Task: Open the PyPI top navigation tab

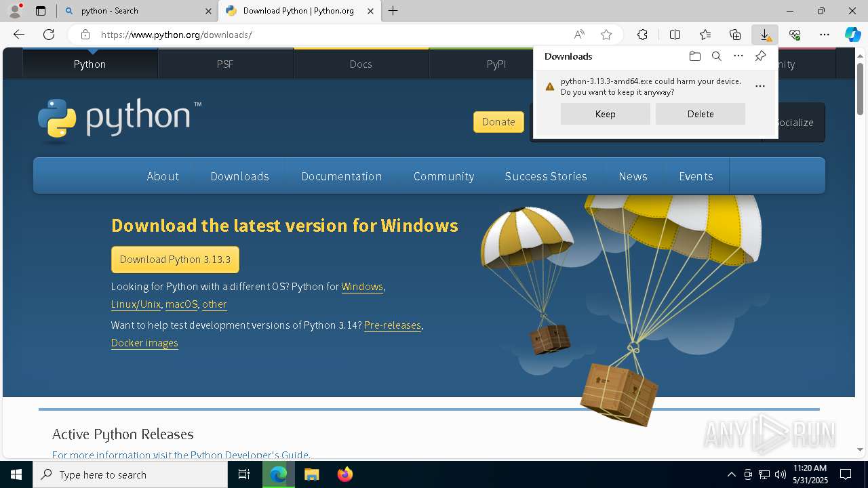Action: click(496, 64)
